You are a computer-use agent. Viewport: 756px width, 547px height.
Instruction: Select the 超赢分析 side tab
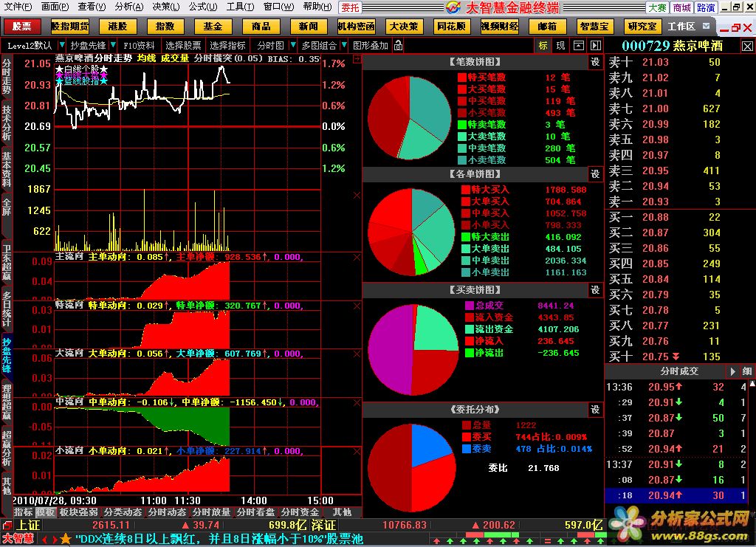(6, 449)
